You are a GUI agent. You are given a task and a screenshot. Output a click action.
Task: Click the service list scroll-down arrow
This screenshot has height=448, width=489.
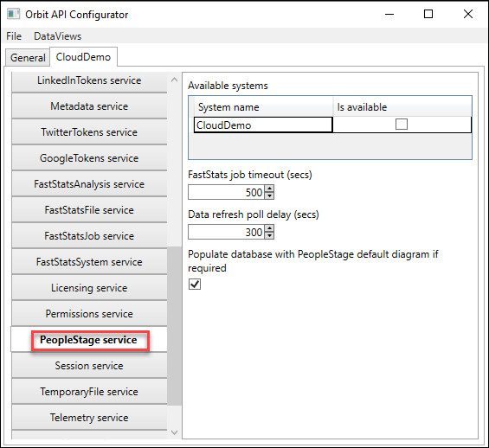(x=174, y=432)
